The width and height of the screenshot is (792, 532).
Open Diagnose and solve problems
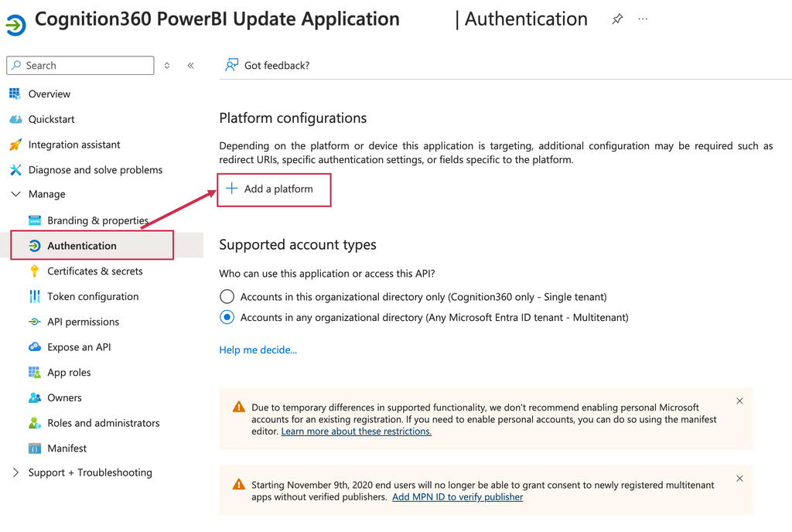click(x=95, y=169)
